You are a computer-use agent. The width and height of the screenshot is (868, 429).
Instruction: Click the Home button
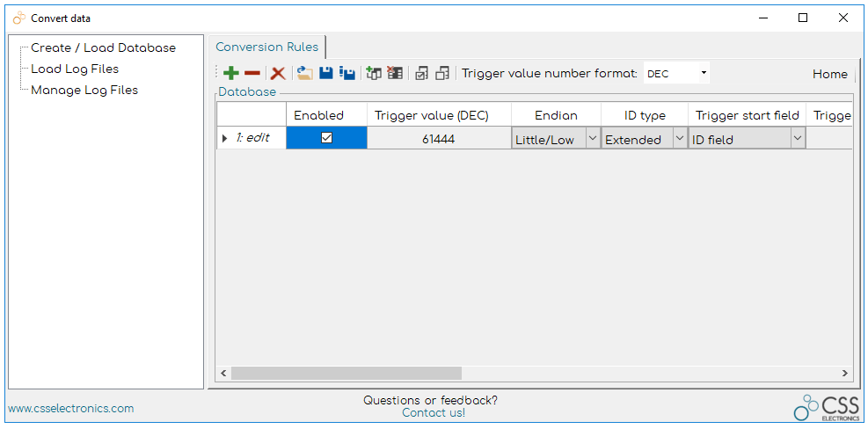[830, 74]
